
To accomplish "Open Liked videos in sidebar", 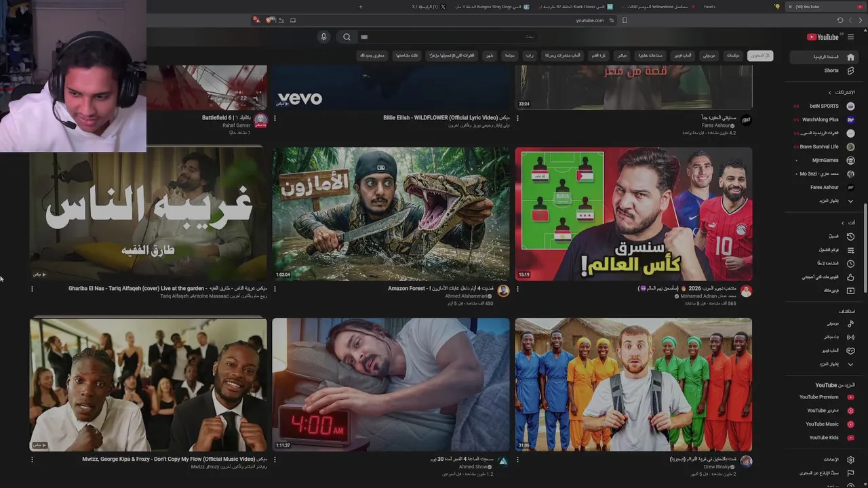I will tap(824, 277).
